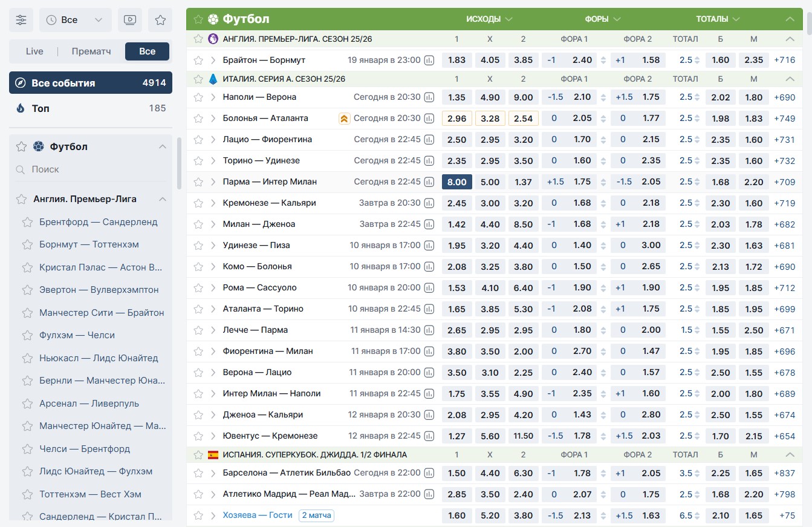Viewport: 812px width, 527px height.
Task: Add Лацио — Фиорентина to favorites
Action: 198,140
